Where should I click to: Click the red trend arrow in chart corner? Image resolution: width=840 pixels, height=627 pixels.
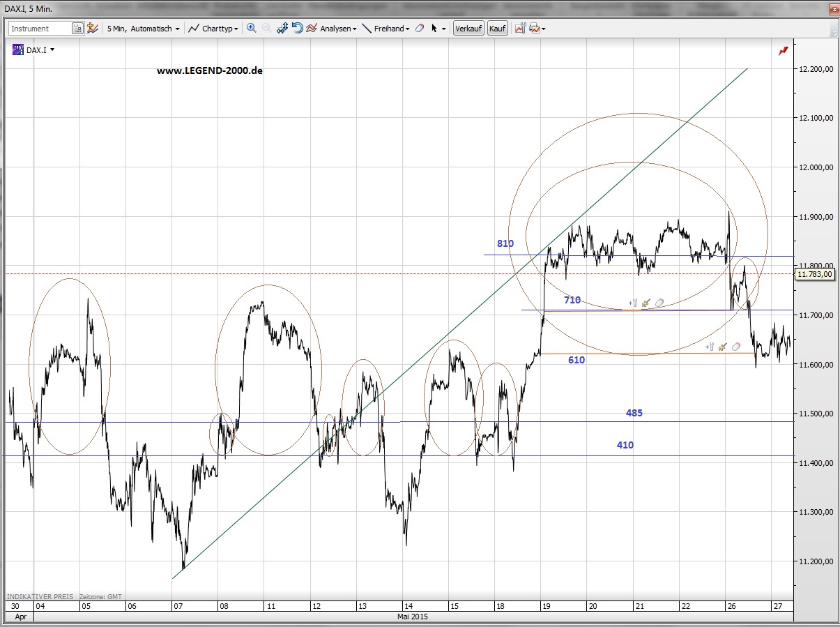click(x=783, y=50)
